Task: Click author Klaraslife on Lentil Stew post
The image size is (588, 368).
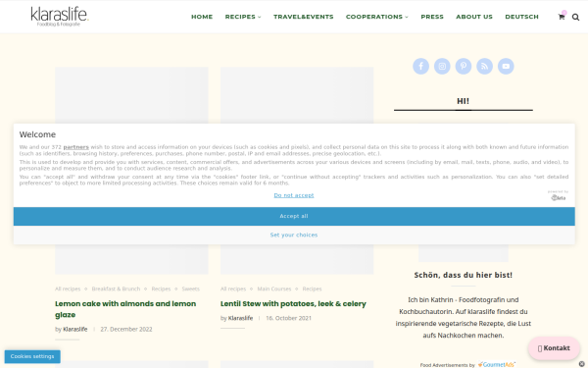Action: (x=240, y=318)
